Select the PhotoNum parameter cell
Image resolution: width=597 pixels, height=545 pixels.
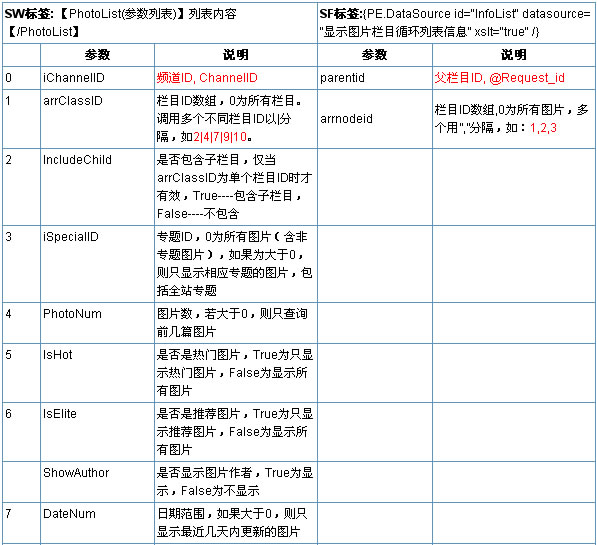coord(97,323)
